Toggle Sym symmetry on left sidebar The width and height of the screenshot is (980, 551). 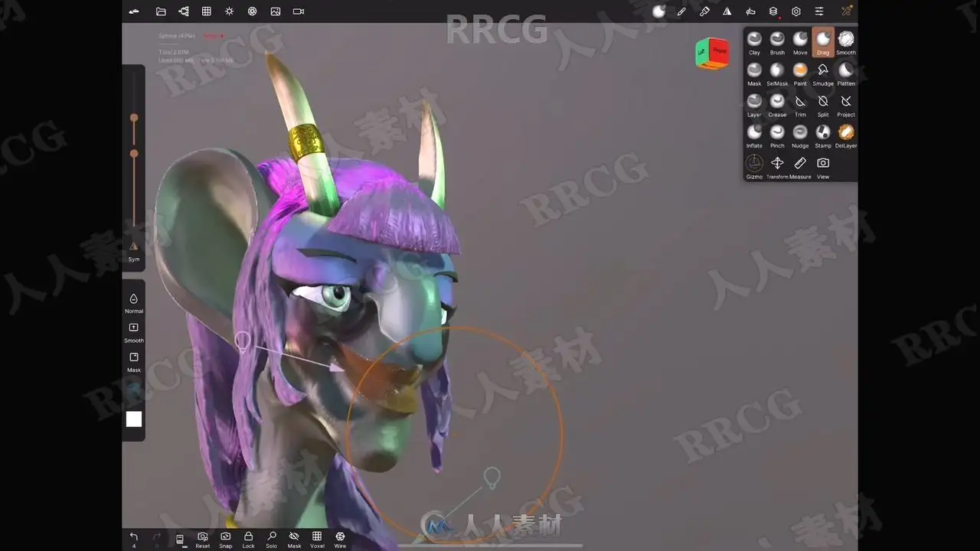[134, 251]
